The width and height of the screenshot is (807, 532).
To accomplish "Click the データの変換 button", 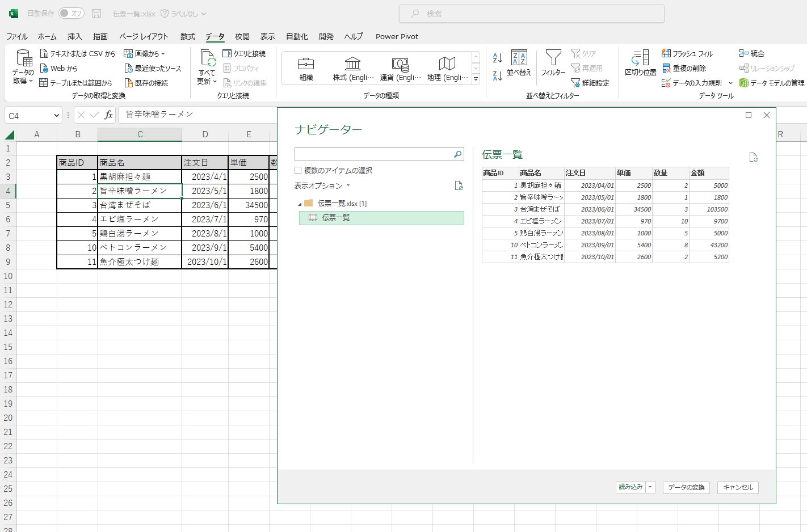I will tap(686, 487).
